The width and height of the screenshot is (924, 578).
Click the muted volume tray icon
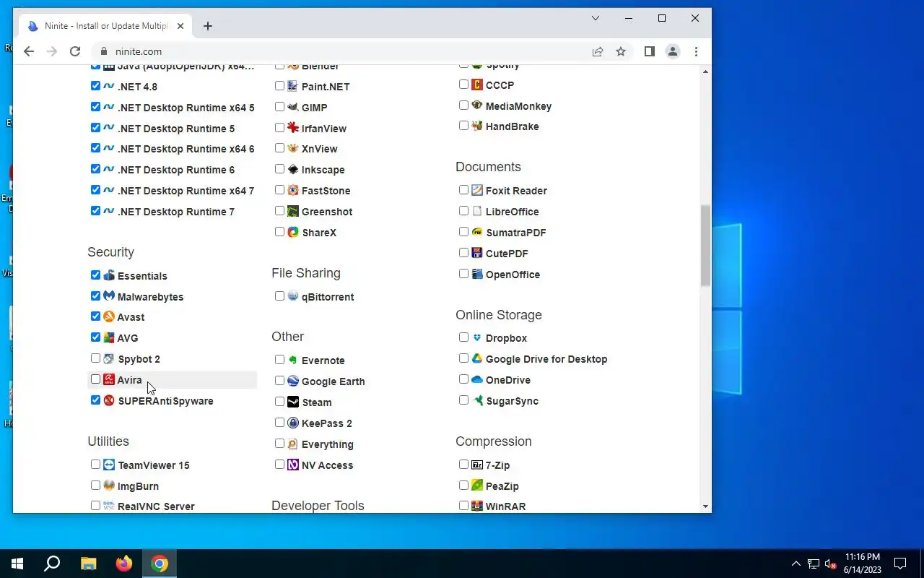click(x=831, y=564)
